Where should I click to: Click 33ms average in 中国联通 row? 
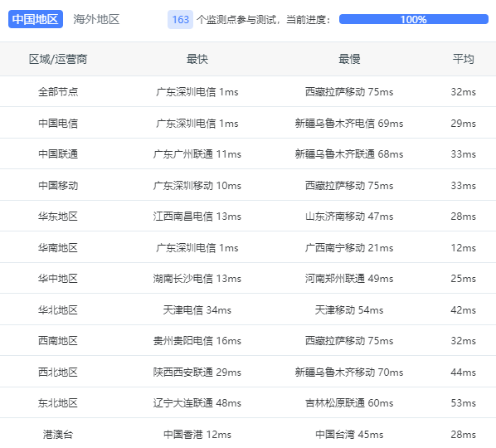tap(463, 154)
